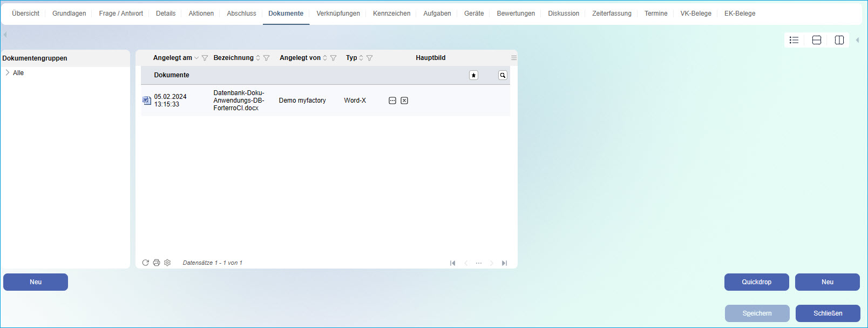The width and height of the screenshot is (868, 328).
Task: Open the Termine tab
Action: coord(656,14)
